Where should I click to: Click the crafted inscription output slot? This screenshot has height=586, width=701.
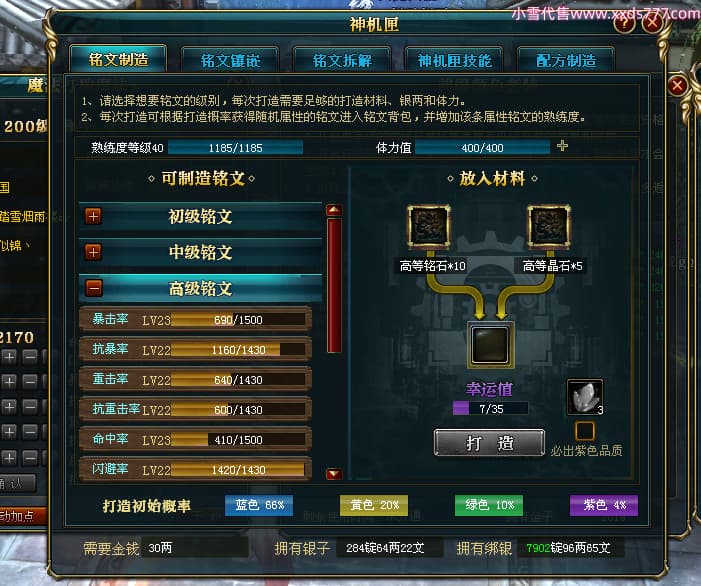pyautogui.click(x=490, y=345)
